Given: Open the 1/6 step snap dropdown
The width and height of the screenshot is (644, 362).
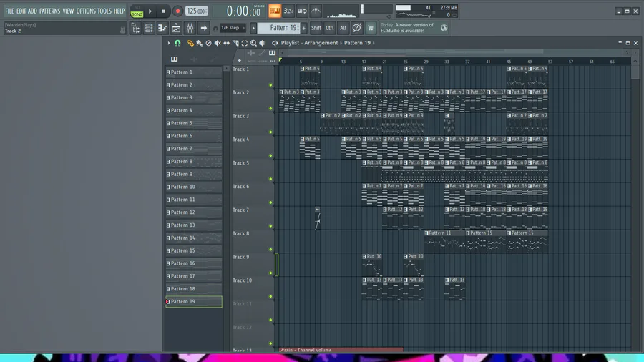Looking at the screenshot, I should [x=232, y=28].
